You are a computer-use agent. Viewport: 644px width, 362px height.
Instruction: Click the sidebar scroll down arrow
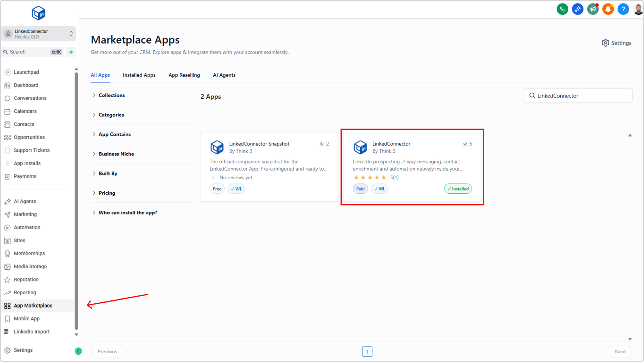tap(76, 335)
